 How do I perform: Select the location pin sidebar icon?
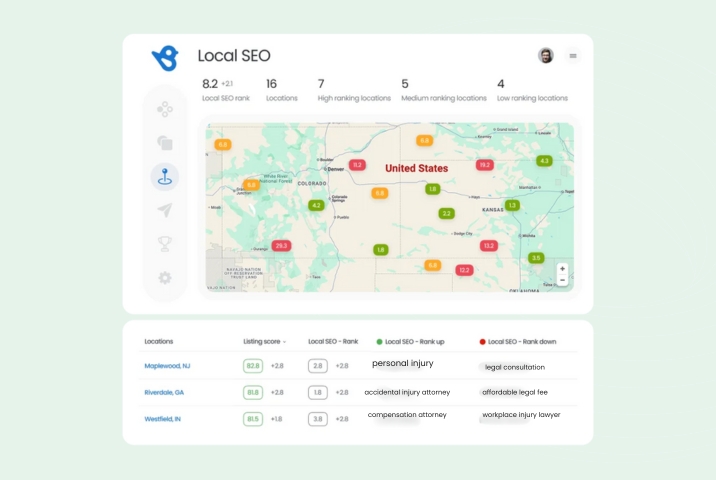(x=165, y=176)
